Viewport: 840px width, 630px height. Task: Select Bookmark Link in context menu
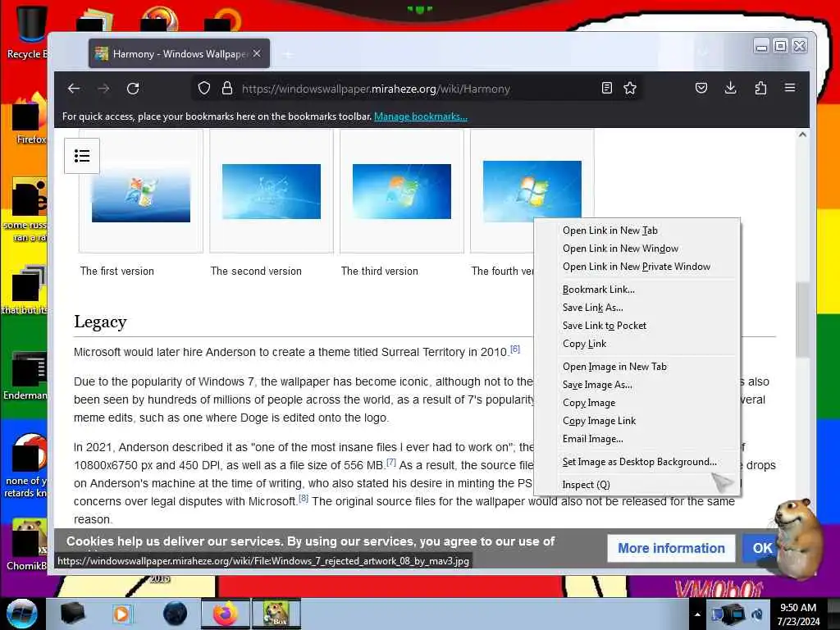pos(637,290)
